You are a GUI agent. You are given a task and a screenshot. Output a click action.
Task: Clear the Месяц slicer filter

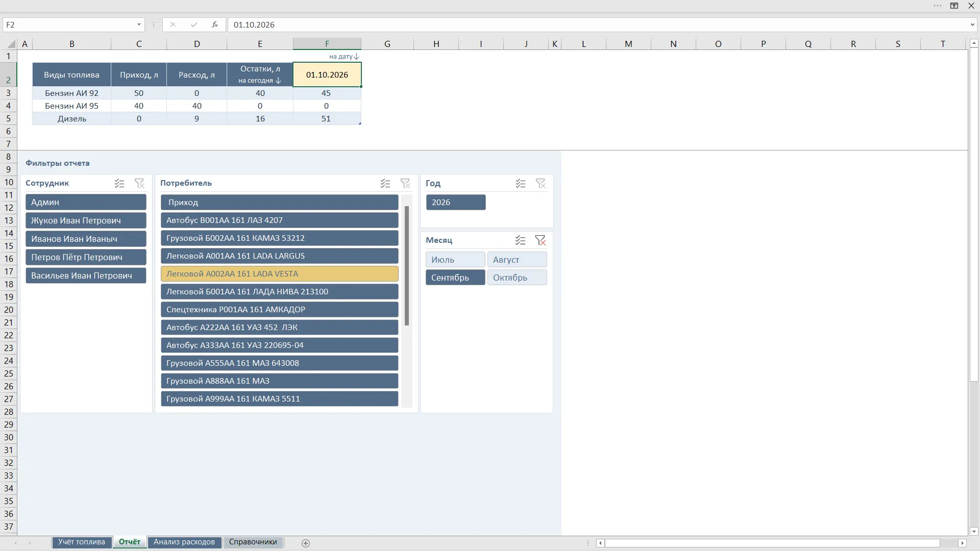[541, 240]
